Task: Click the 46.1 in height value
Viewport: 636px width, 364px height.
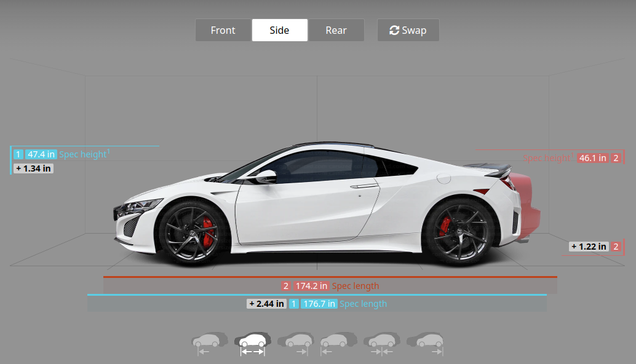Action: [x=592, y=158]
